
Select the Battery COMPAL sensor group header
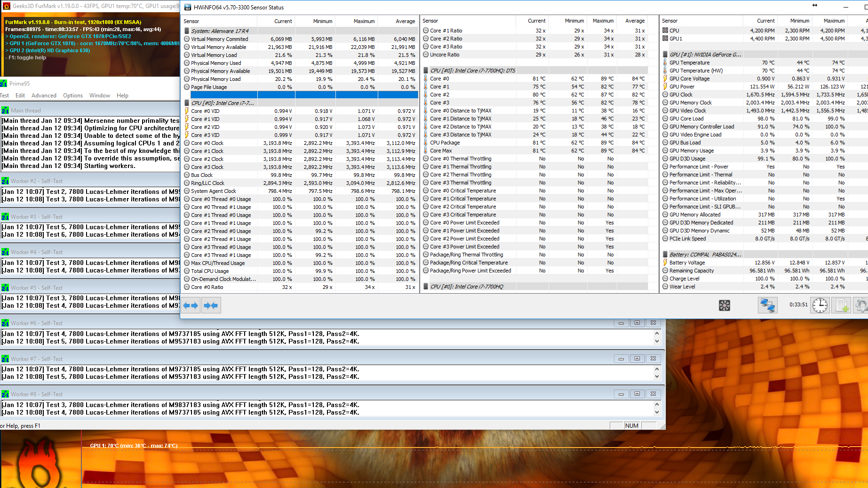(x=705, y=255)
